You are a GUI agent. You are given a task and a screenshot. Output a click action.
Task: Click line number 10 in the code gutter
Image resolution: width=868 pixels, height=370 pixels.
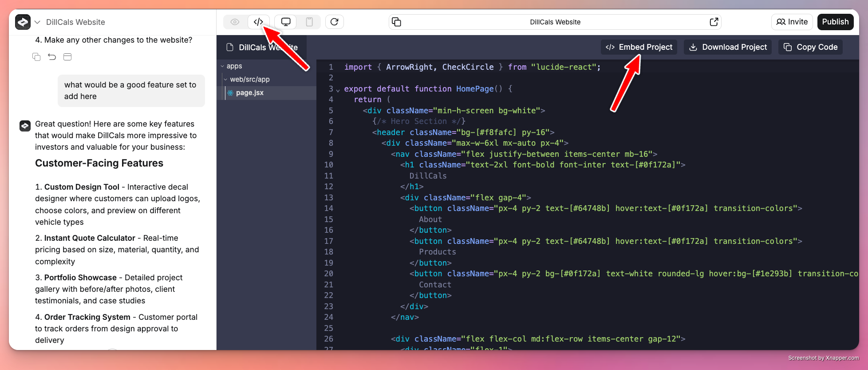[328, 165]
